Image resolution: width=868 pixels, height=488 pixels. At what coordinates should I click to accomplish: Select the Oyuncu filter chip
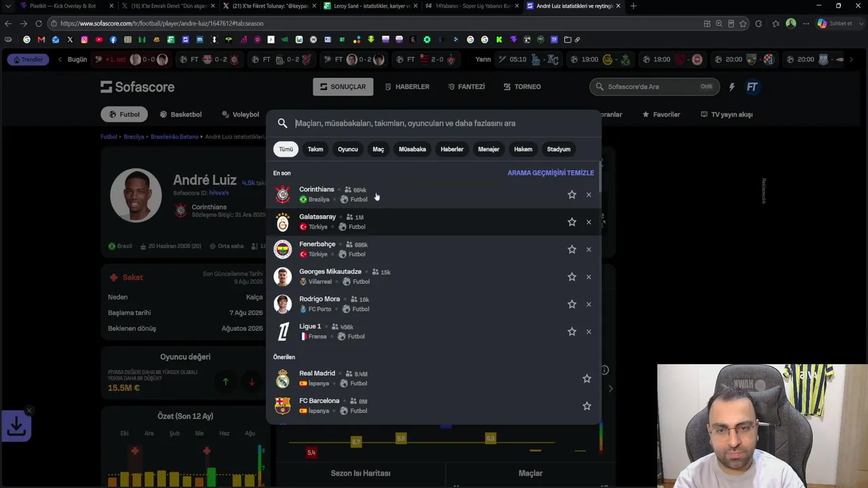(x=348, y=149)
